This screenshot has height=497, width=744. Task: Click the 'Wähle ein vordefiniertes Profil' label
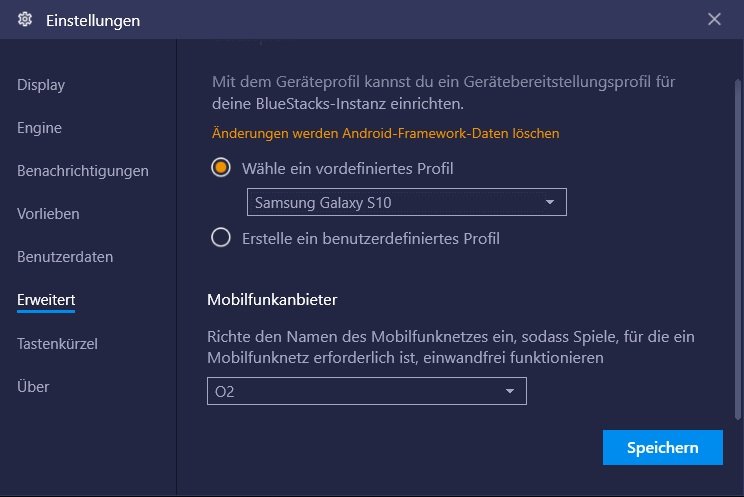(x=348, y=168)
